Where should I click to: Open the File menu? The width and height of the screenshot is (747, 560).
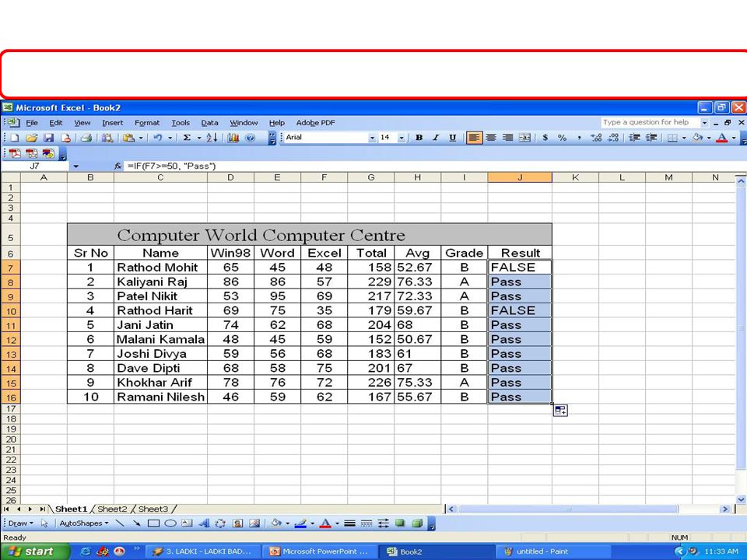[x=31, y=123]
